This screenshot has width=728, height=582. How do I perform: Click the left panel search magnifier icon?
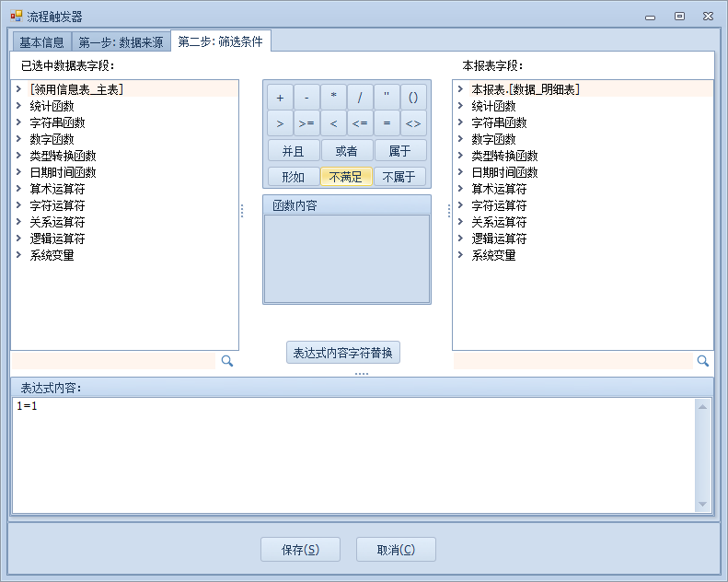coord(227,362)
